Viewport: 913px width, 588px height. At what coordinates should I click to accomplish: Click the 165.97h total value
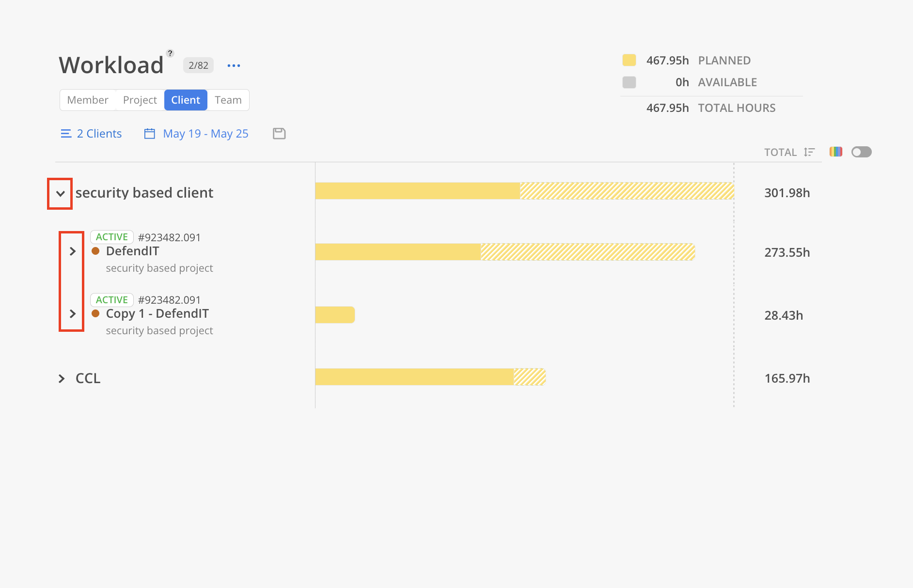pos(787,378)
